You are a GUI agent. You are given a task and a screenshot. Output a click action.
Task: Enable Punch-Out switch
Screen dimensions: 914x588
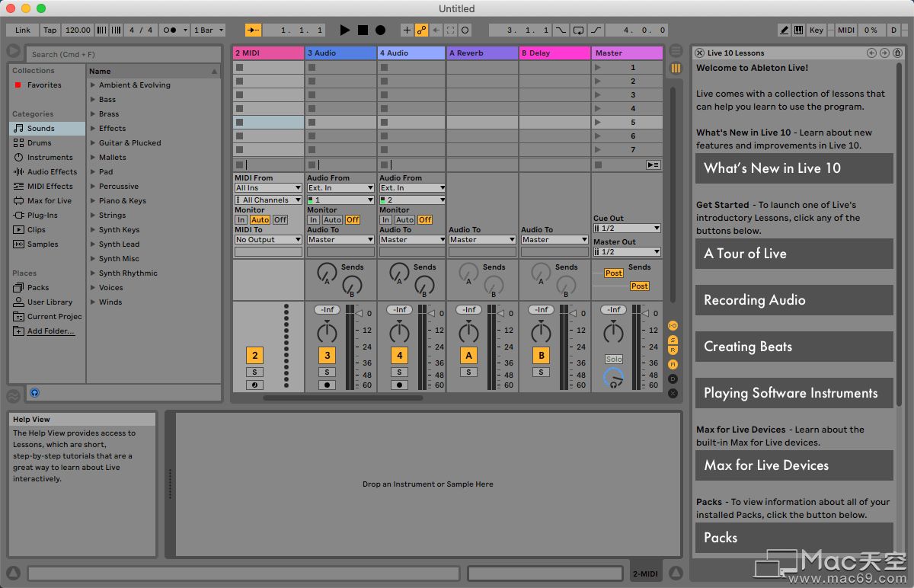pyautogui.click(x=596, y=30)
